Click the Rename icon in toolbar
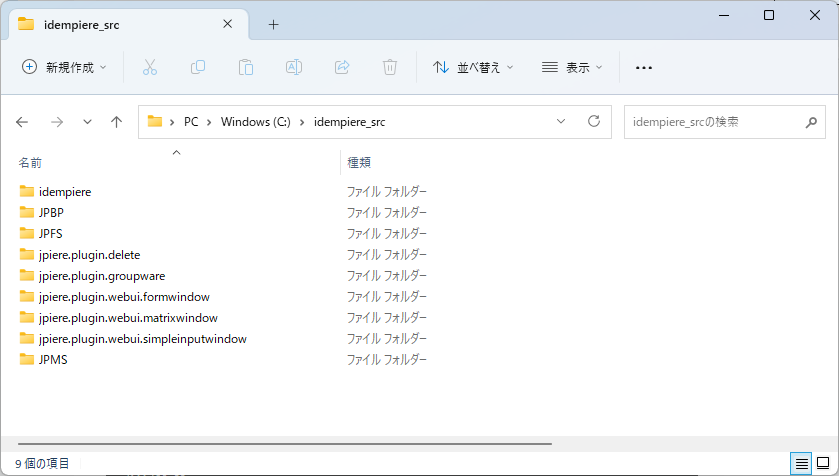The image size is (839, 476). [294, 67]
